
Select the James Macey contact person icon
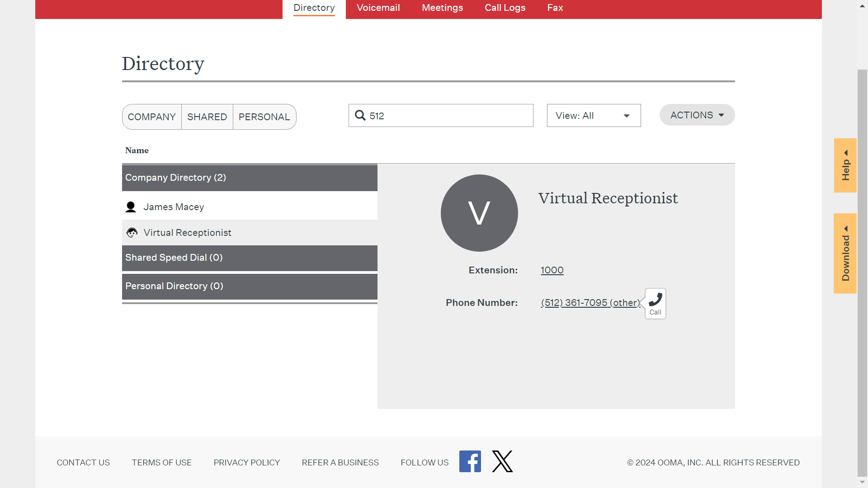(x=131, y=206)
